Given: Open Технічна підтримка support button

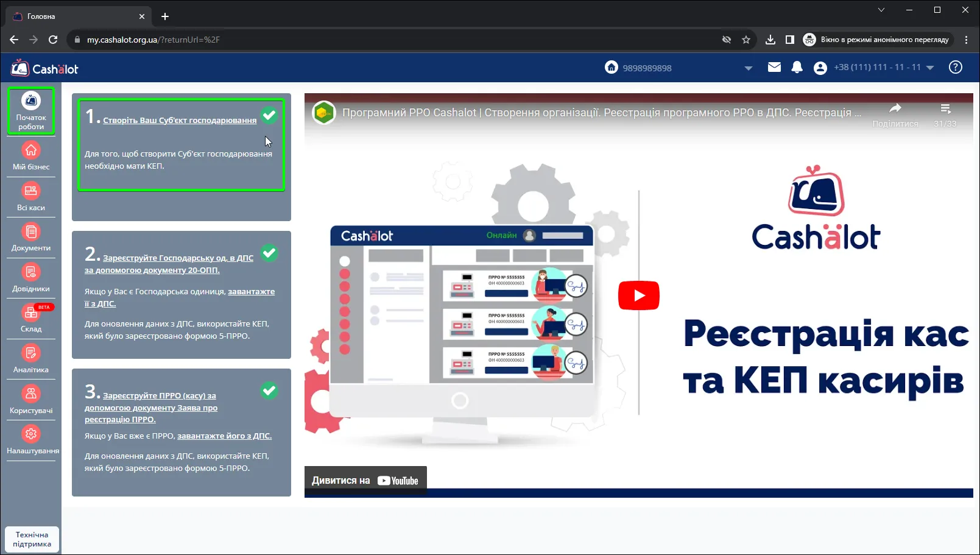Looking at the screenshot, I should (32, 539).
